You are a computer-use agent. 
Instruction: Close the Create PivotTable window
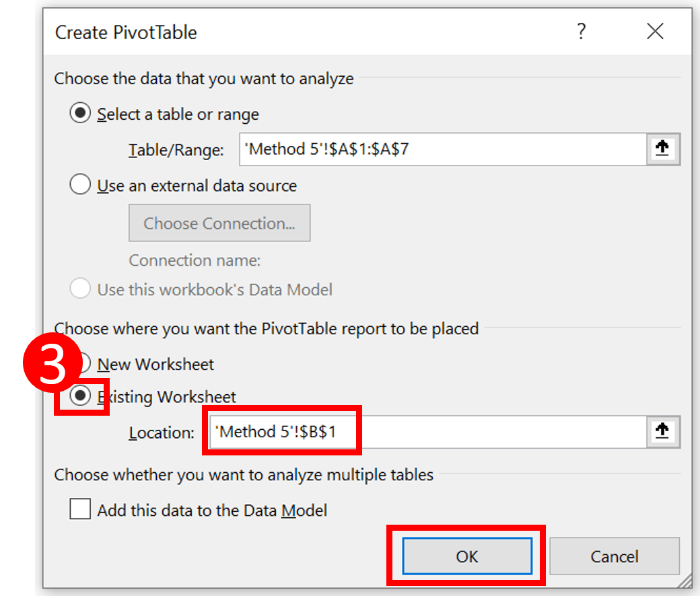[655, 31]
